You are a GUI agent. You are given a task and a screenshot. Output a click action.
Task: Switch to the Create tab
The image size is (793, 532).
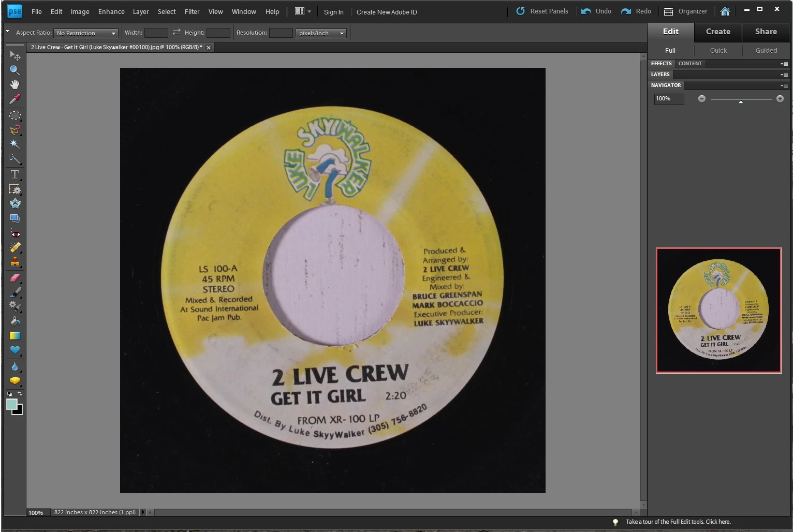(x=718, y=32)
